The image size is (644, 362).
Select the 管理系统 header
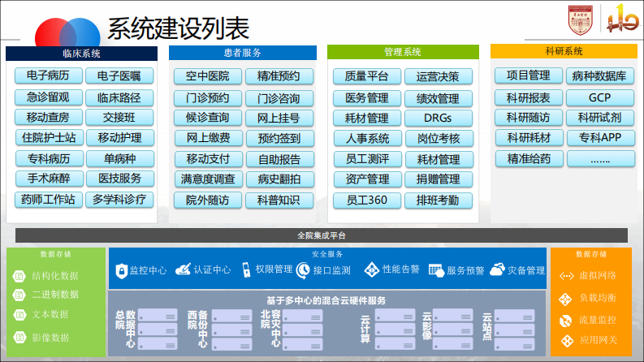pyautogui.click(x=403, y=52)
